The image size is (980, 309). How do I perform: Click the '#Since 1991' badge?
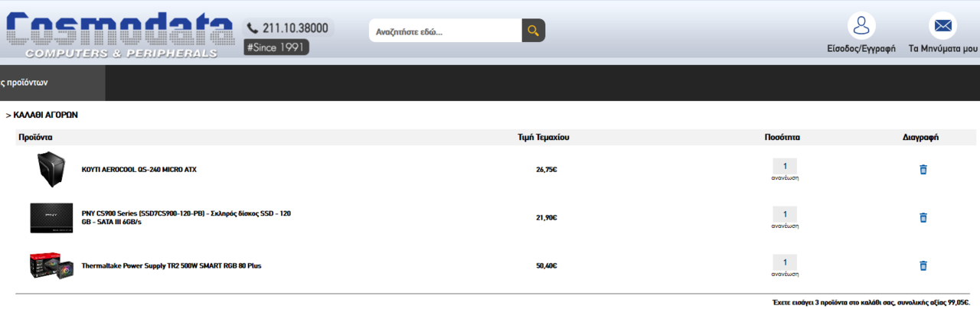(x=276, y=47)
